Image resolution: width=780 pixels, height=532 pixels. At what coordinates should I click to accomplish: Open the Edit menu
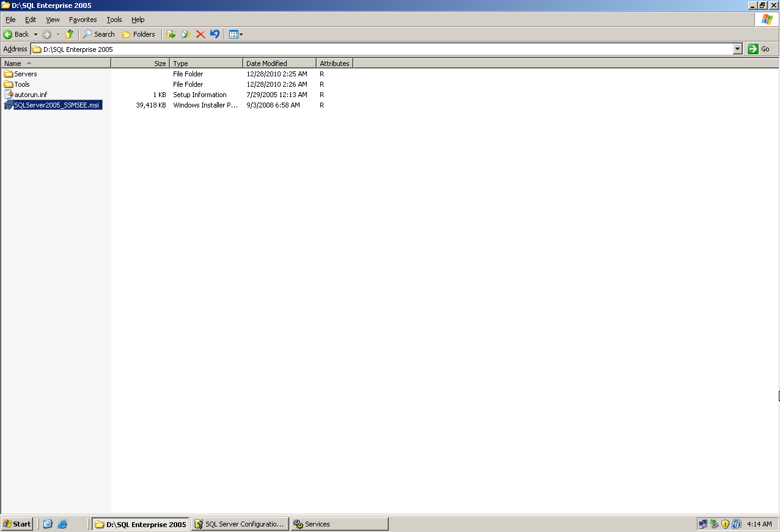pyautogui.click(x=31, y=20)
